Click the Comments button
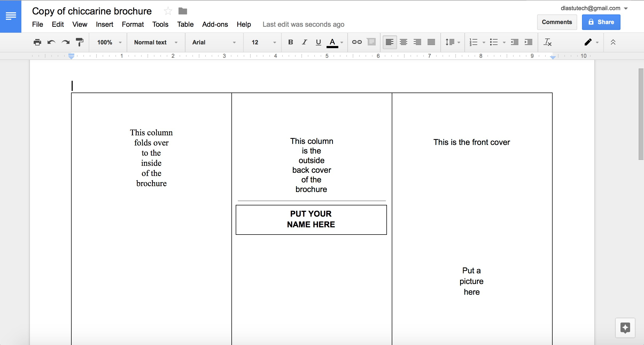 pyautogui.click(x=557, y=22)
